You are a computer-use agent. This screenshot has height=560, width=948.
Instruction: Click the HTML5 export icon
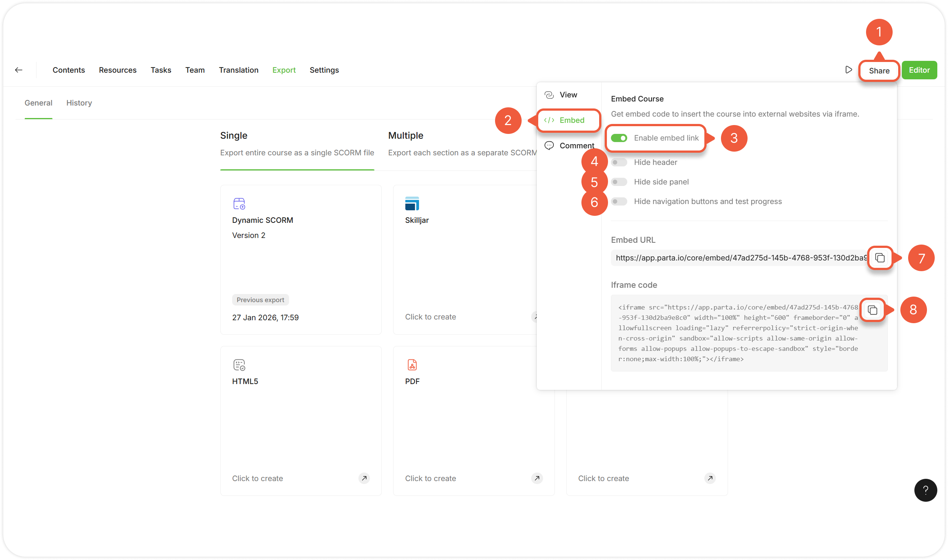[x=239, y=365]
